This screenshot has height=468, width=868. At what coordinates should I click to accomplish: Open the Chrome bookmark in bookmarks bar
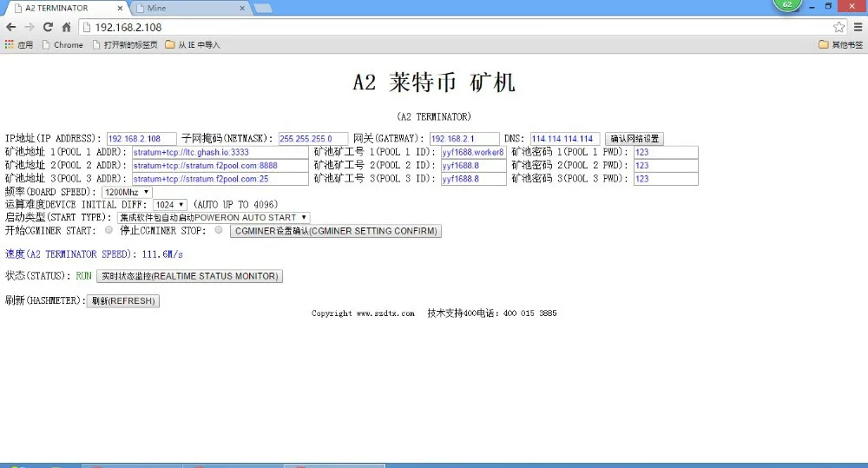tap(62, 45)
